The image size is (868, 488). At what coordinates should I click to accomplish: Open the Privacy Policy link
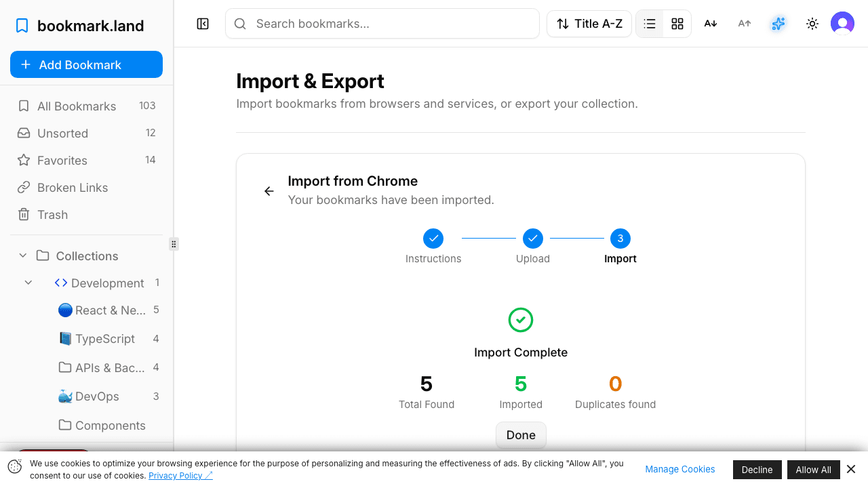pyautogui.click(x=180, y=476)
